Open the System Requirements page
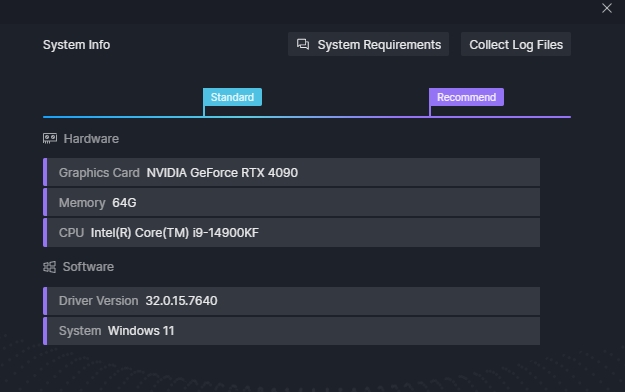Screen dimensions: 625x392 point(368,44)
